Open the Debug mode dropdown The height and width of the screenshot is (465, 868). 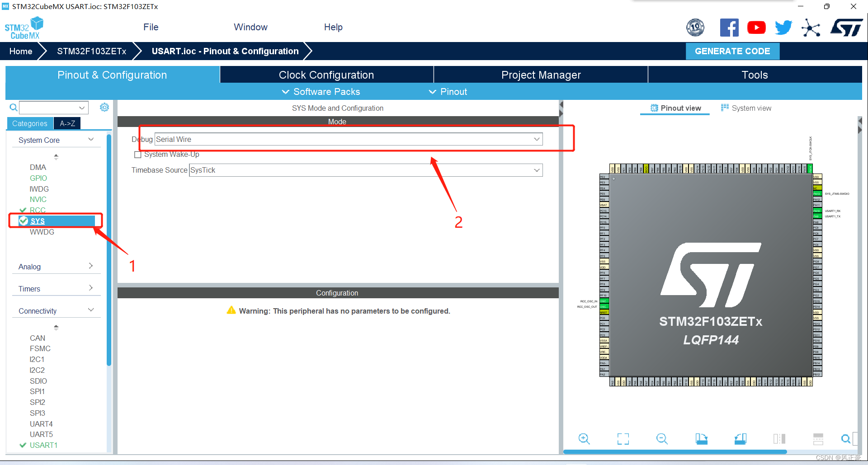[x=349, y=139]
